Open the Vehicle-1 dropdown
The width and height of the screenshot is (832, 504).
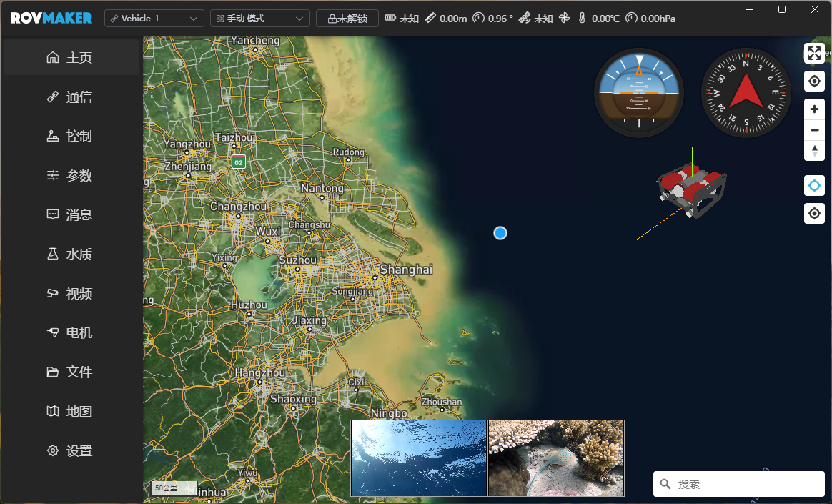tap(154, 18)
